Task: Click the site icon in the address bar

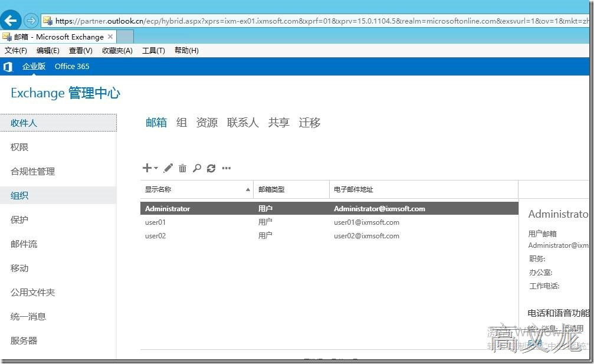Action: [x=48, y=21]
